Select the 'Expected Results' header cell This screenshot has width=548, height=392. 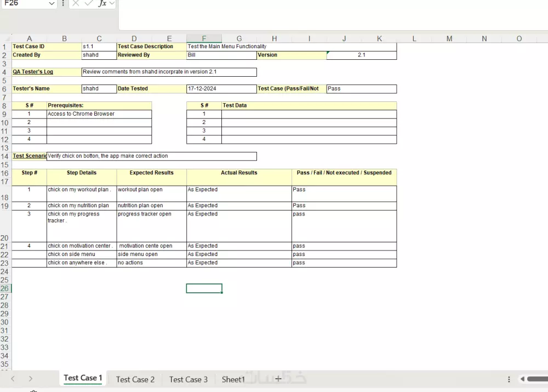(x=152, y=177)
